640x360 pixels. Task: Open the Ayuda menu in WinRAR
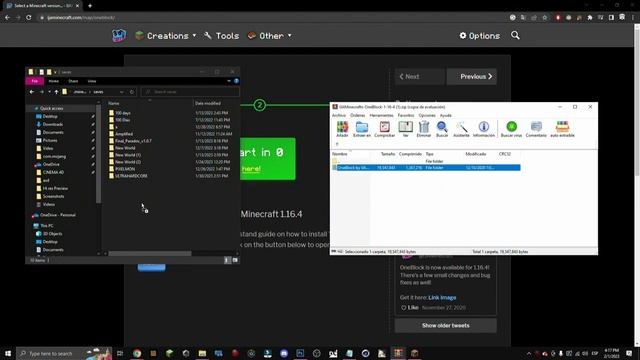coord(446,116)
